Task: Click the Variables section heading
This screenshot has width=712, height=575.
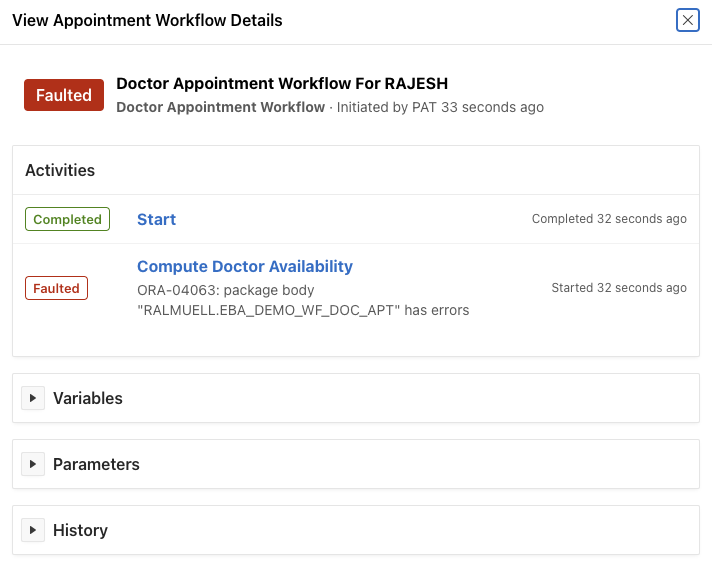Action: [x=88, y=398]
